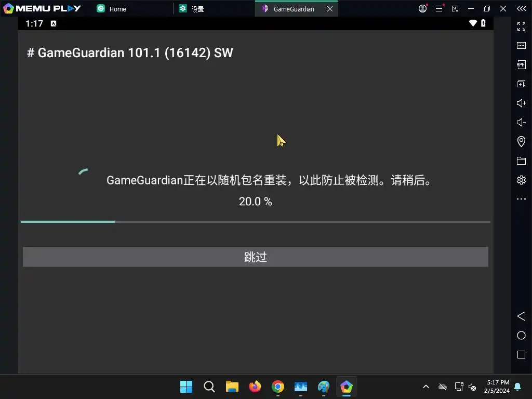
Task: Open Windows notifications bell
Action: pyautogui.click(x=518, y=387)
